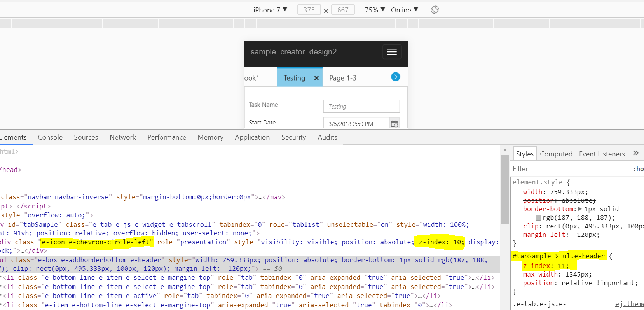
Task: Click the elements panel scrollbar thumb
Action: click(505, 189)
